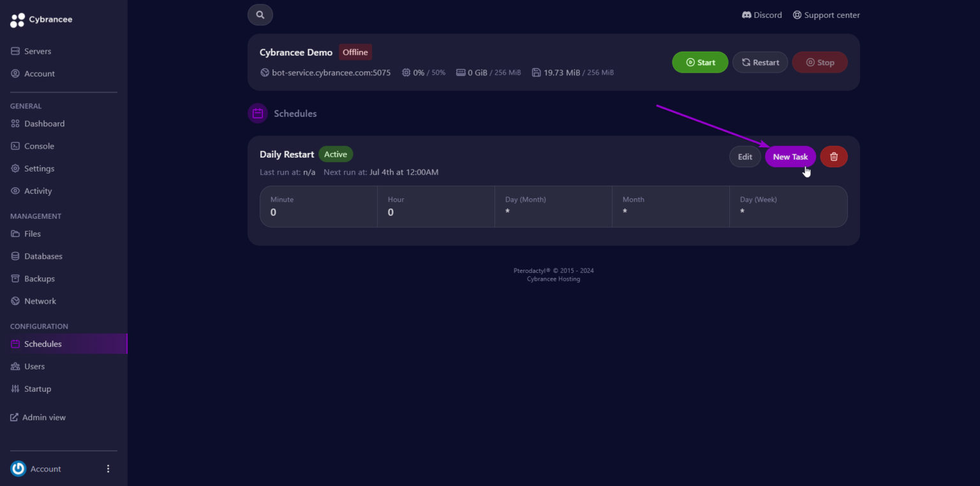The width and height of the screenshot is (980, 486).
Task: Open account options via three-dot menu
Action: point(108,468)
